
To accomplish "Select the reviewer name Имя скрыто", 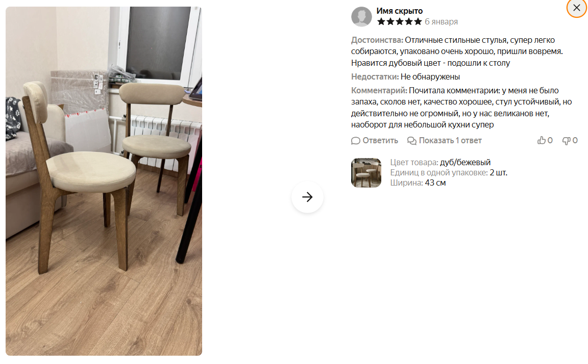I will tap(399, 11).
